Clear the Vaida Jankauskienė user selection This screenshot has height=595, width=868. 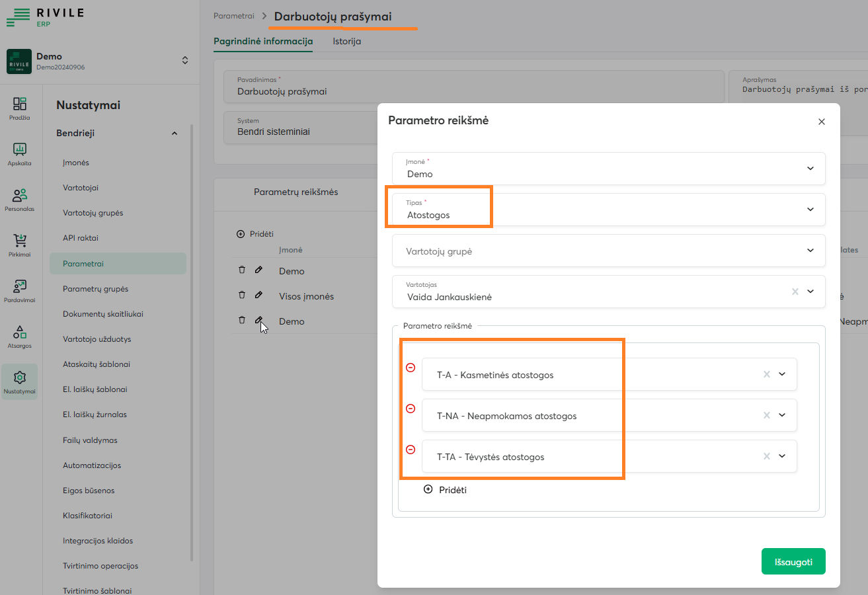click(795, 292)
